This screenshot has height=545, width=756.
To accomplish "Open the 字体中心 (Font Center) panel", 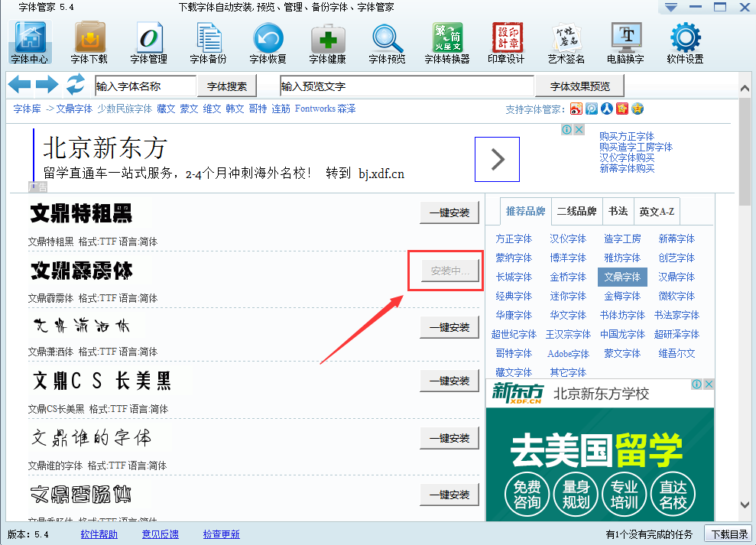I will click(28, 41).
